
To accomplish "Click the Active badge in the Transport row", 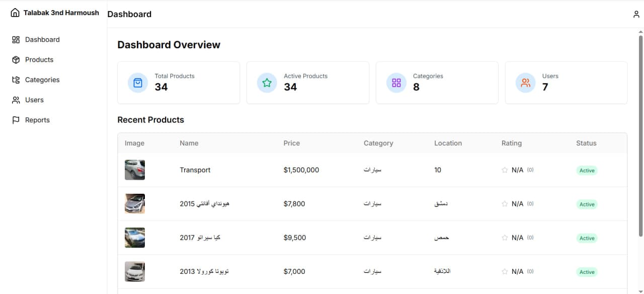I will (x=587, y=171).
